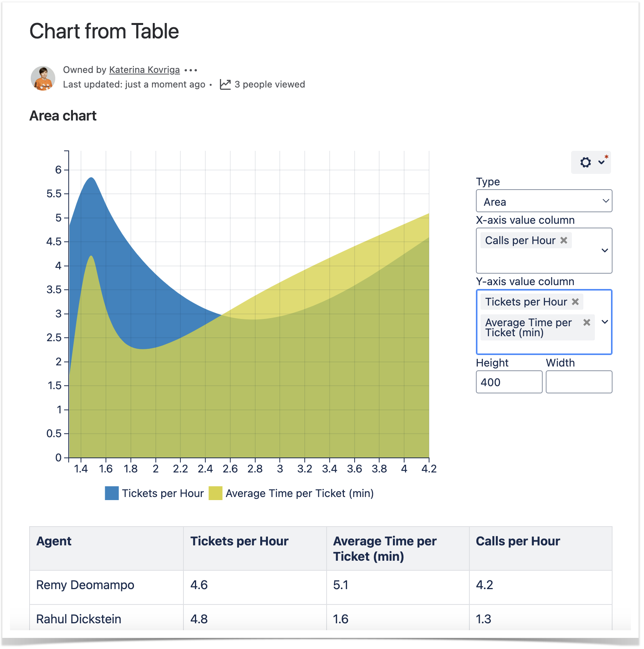Toggle Average Time per Ticket yellow swatch
644x649 pixels.
215,493
